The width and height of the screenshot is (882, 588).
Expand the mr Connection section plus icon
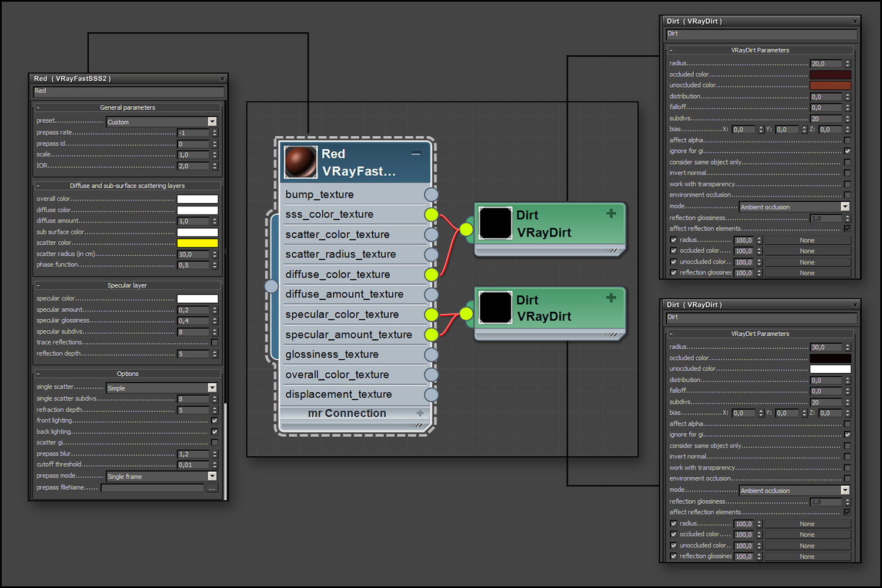(x=420, y=413)
